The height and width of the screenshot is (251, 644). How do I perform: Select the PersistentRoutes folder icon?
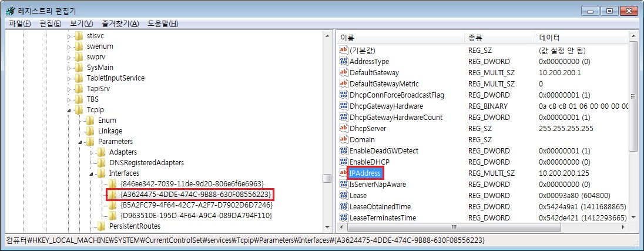click(x=101, y=226)
